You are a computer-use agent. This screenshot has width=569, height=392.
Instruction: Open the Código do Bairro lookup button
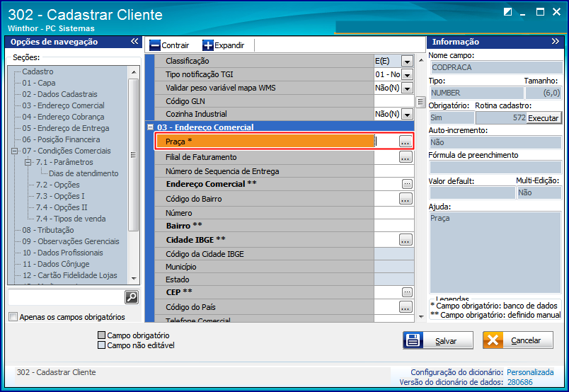pyautogui.click(x=406, y=199)
